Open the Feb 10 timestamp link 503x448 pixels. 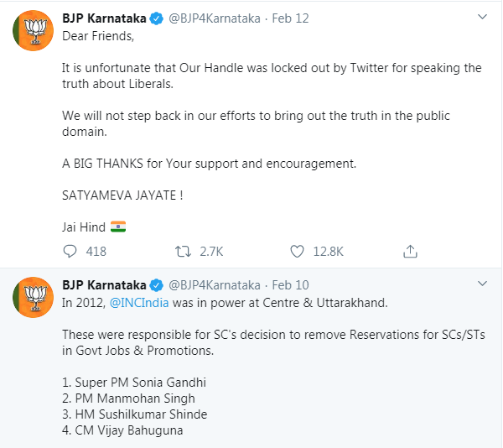(x=291, y=285)
